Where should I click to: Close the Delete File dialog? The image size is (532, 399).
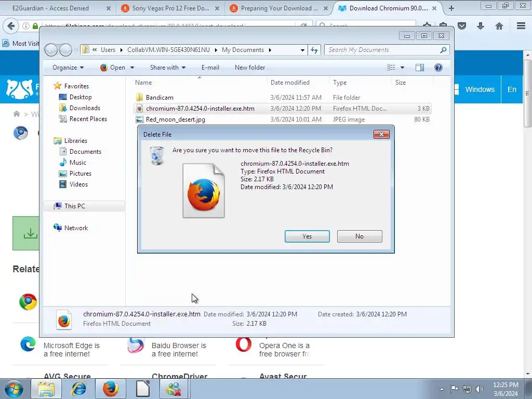(381, 135)
